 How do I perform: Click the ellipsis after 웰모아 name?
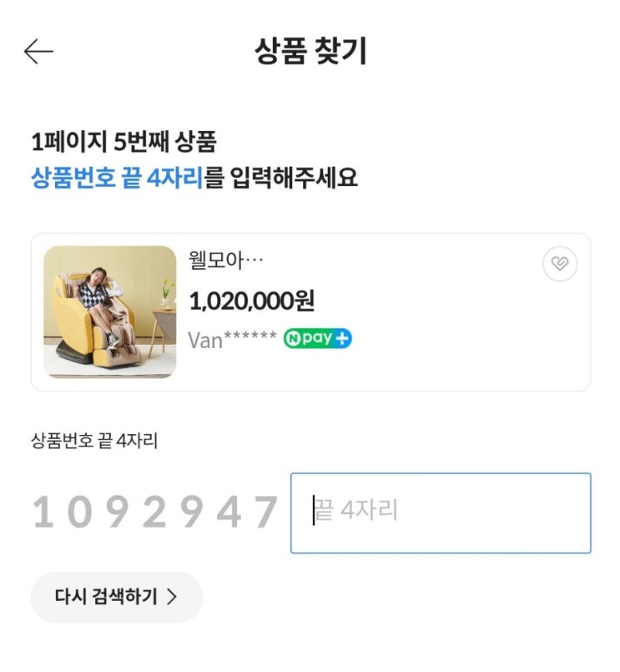tap(253, 261)
